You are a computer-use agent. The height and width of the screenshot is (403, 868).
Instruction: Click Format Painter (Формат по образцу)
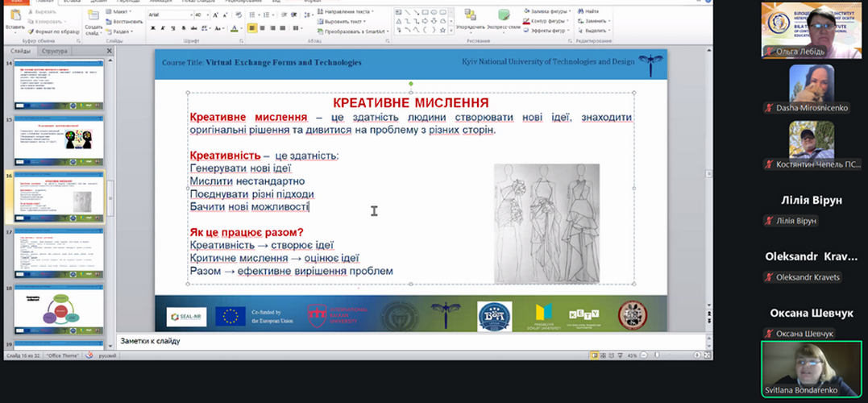click(49, 31)
